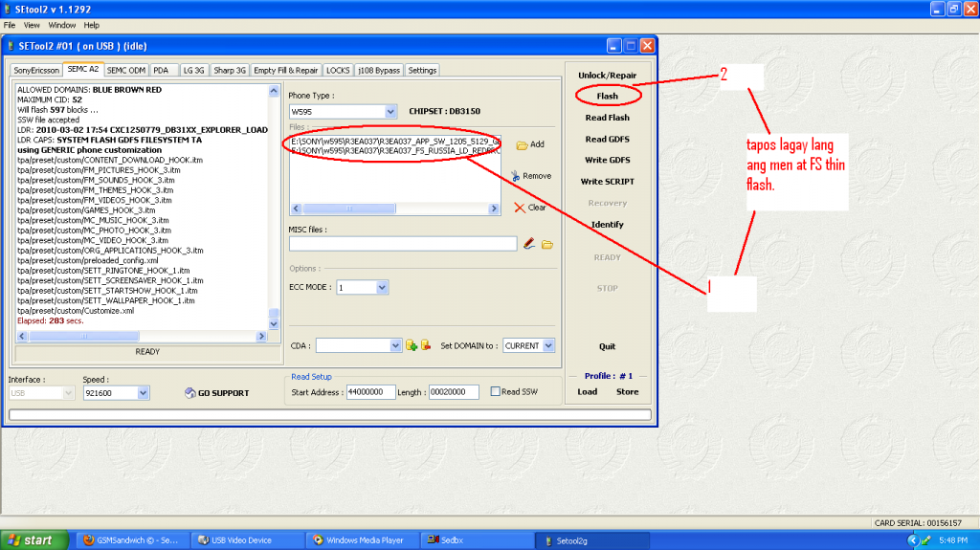Click the Quit button
The image size is (980, 550).
coord(607,347)
